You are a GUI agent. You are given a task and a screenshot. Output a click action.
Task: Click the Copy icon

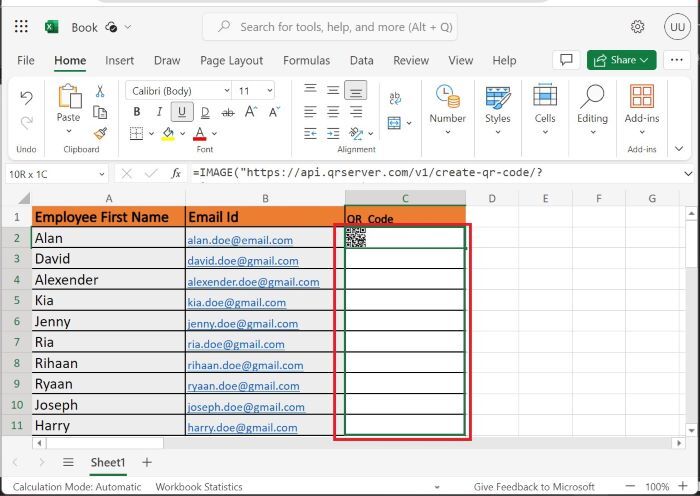click(100, 112)
